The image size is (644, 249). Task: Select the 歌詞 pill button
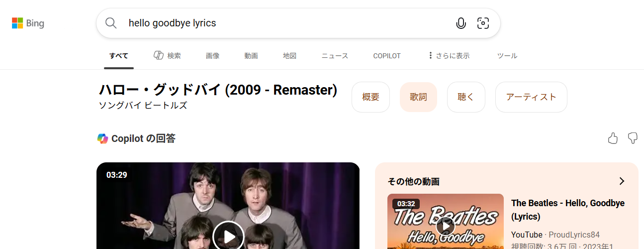tap(418, 97)
